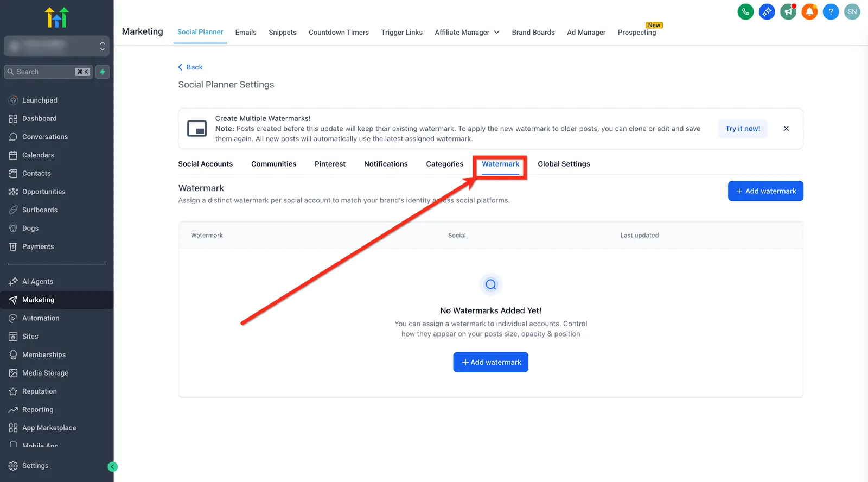The width and height of the screenshot is (868, 482).
Task: Click the Contacts icon in sidebar
Action: (13, 173)
